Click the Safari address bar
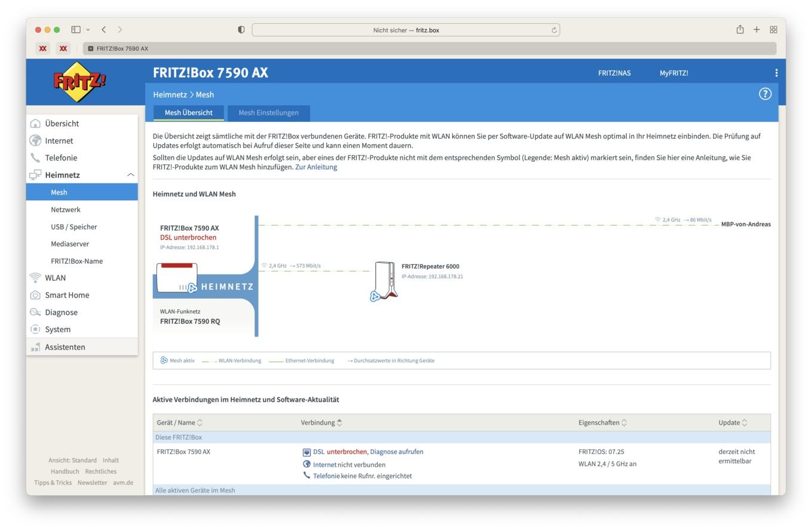The width and height of the screenshot is (812, 530). 406,30
